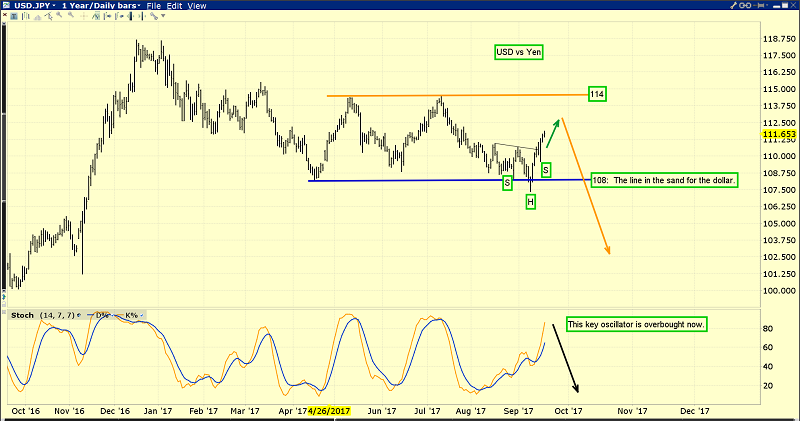Click the highlighted 111.653 current price marker
This screenshot has width=800, height=421.
(778, 133)
